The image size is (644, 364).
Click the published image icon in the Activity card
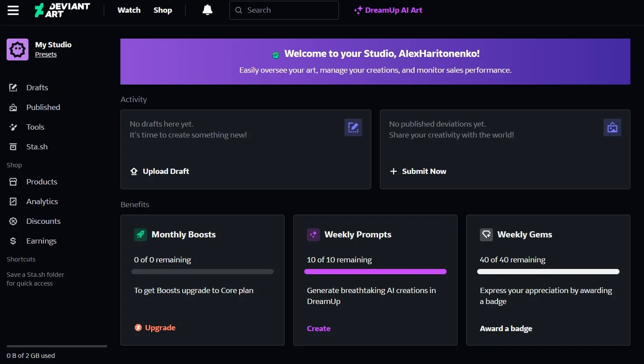[612, 127]
